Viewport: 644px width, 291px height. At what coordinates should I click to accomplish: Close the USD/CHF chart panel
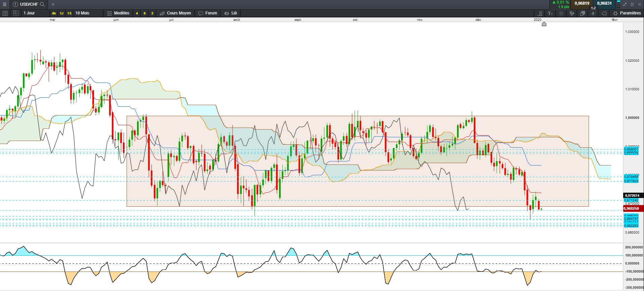(640, 4)
